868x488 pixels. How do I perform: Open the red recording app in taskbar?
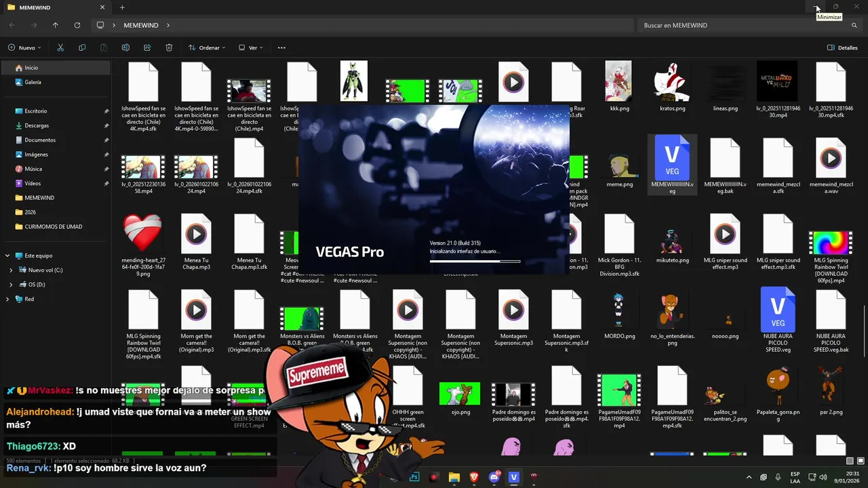tap(434, 477)
